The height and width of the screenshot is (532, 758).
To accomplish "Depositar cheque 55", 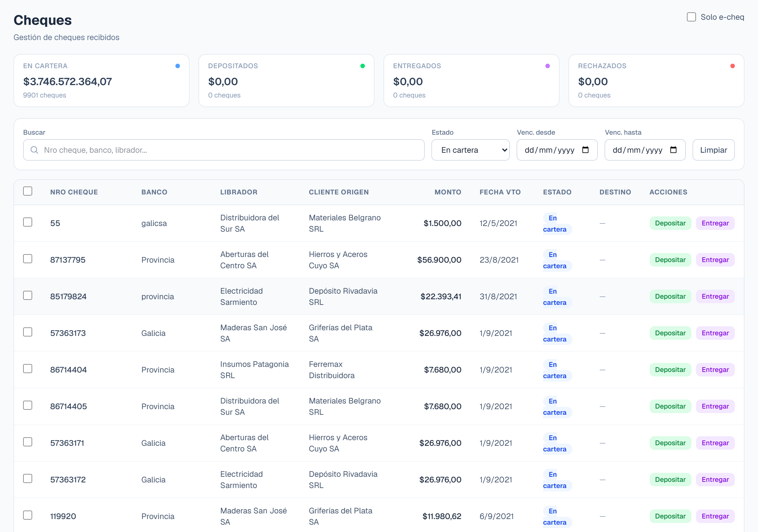I will (670, 223).
